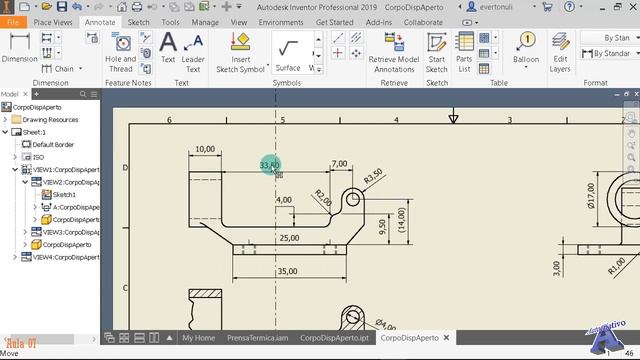Select the Center Mark tool

[338, 53]
